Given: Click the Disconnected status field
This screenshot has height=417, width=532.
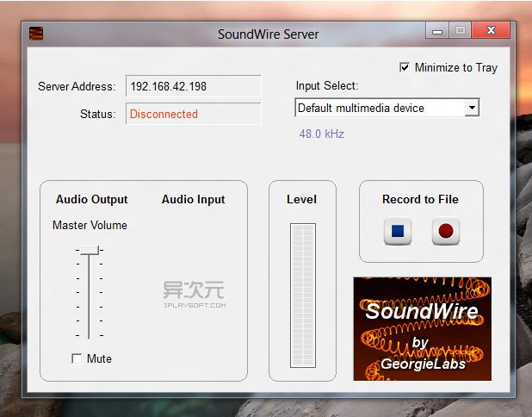Looking at the screenshot, I should [x=193, y=114].
